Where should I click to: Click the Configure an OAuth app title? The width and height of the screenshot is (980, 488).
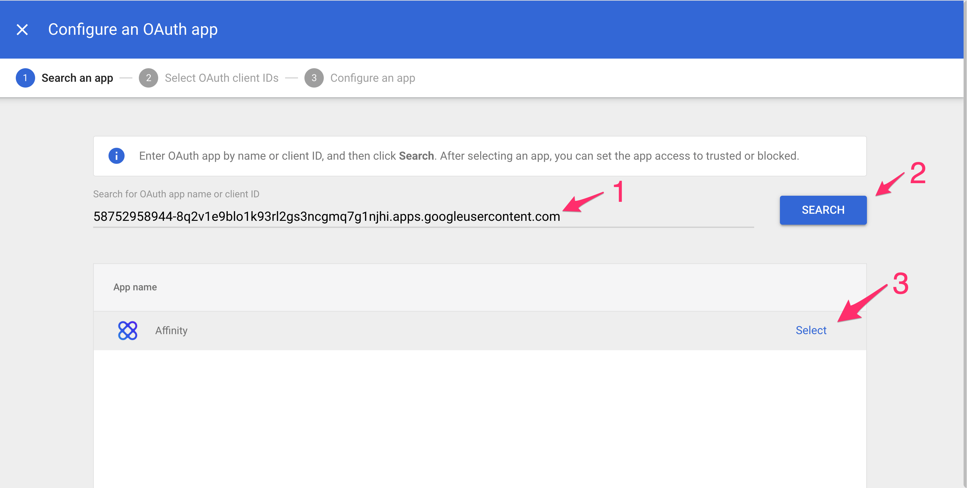click(133, 30)
